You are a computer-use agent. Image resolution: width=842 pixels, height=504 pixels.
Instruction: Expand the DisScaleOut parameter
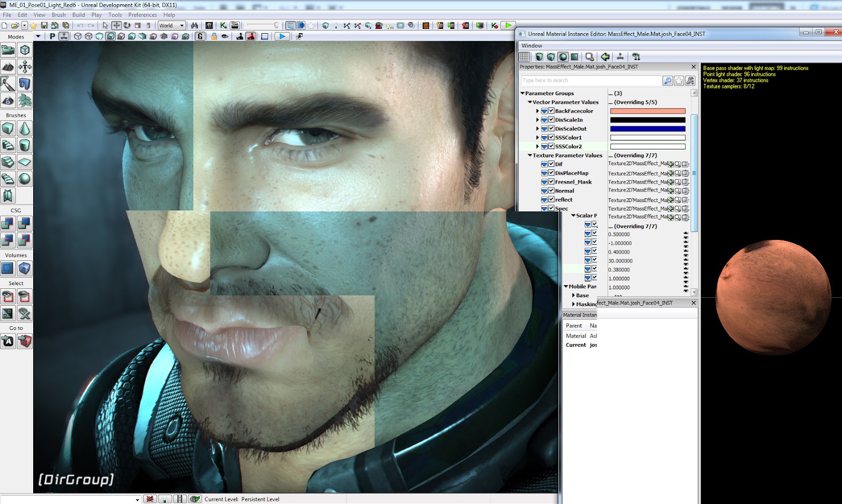click(x=537, y=129)
